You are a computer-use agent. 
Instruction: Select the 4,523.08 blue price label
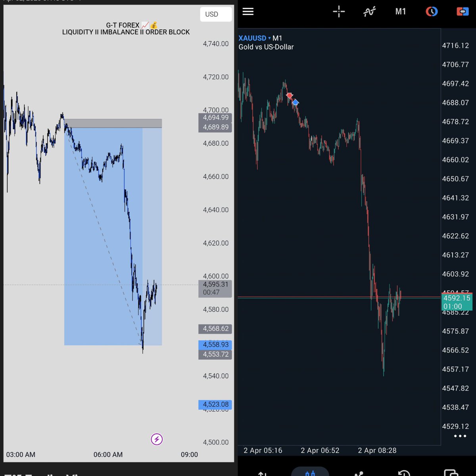215,405
